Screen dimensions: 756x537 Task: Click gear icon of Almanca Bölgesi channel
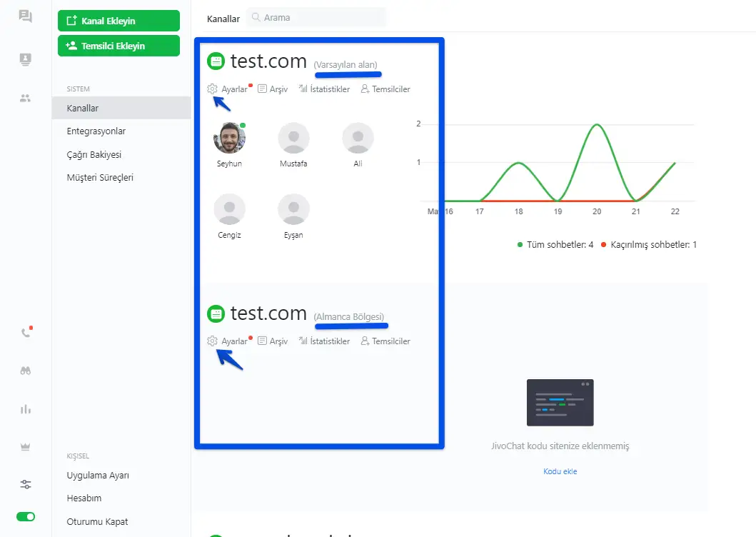click(x=212, y=341)
